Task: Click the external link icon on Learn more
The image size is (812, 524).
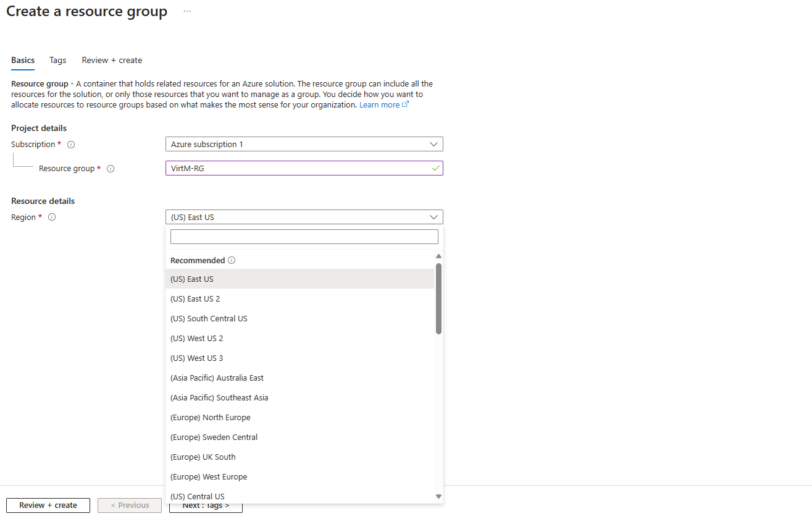Action: [x=406, y=104]
